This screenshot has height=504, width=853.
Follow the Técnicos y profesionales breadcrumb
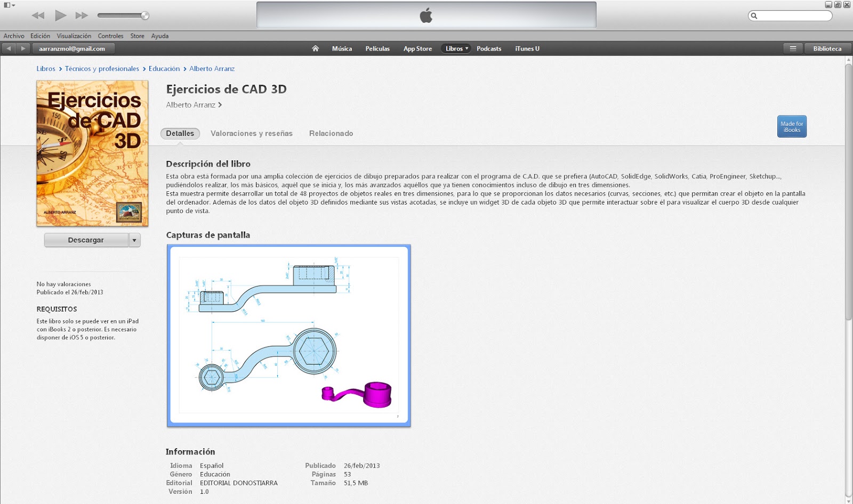point(102,69)
